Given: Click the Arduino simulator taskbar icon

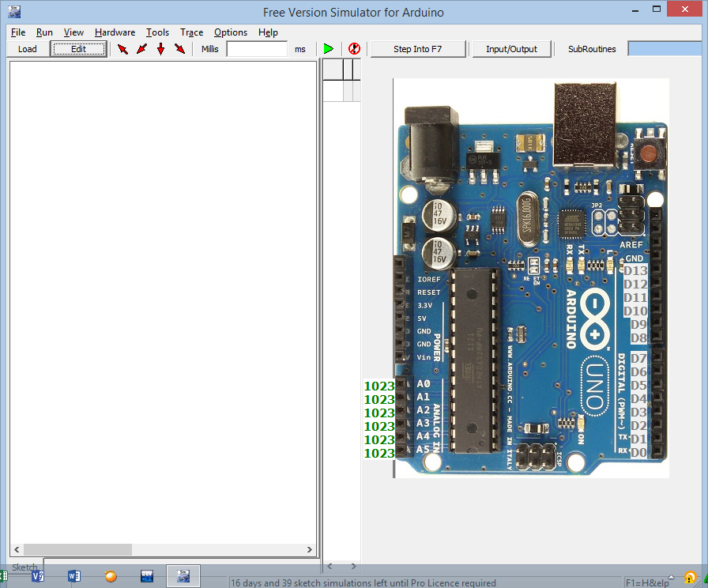Looking at the screenshot, I should pos(183,575).
